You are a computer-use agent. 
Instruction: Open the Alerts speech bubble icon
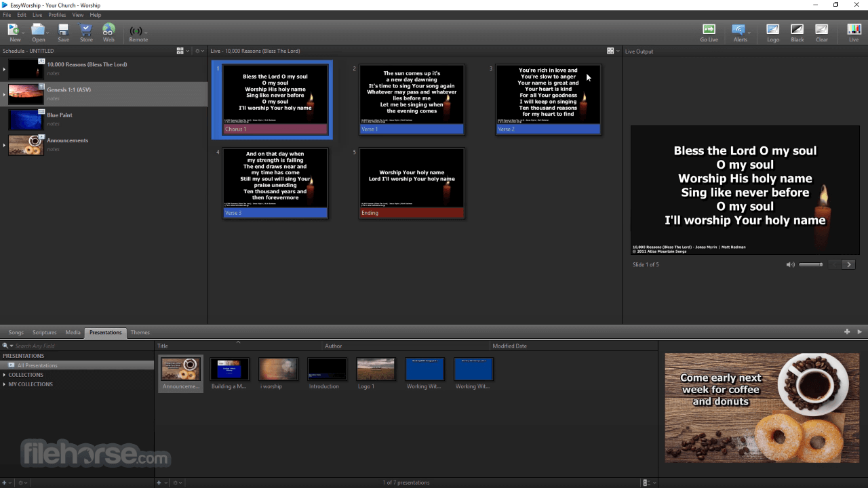pos(738,29)
